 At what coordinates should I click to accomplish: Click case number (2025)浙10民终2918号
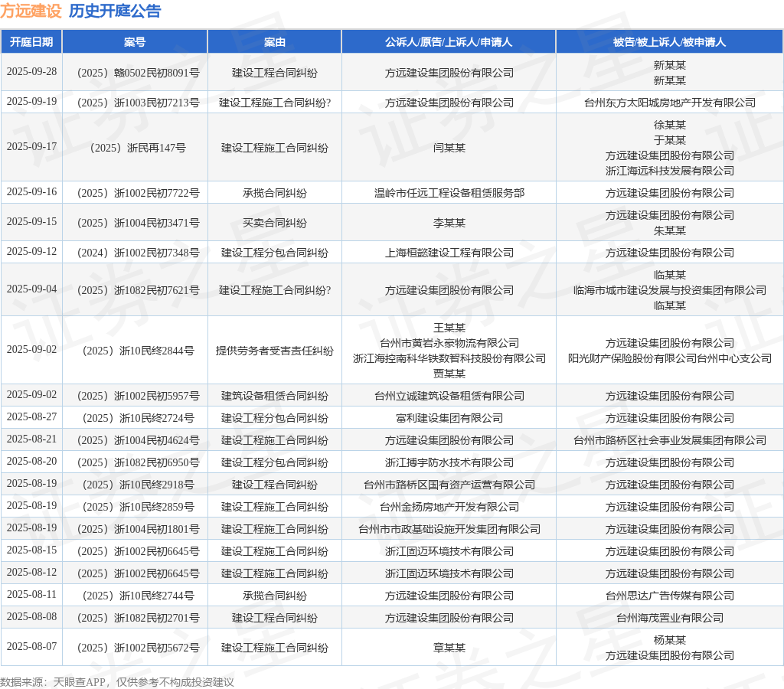[138, 485]
